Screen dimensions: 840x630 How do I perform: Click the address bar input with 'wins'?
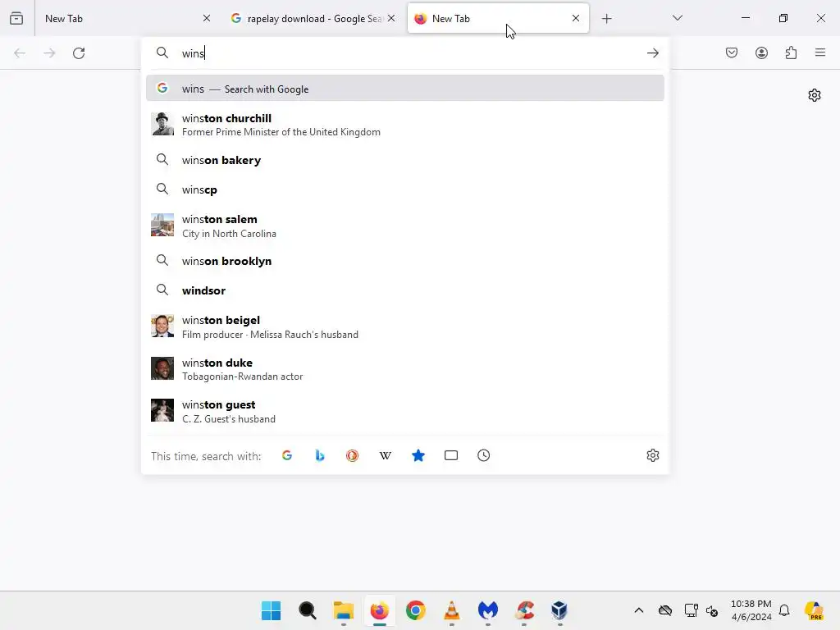[407, 53]
